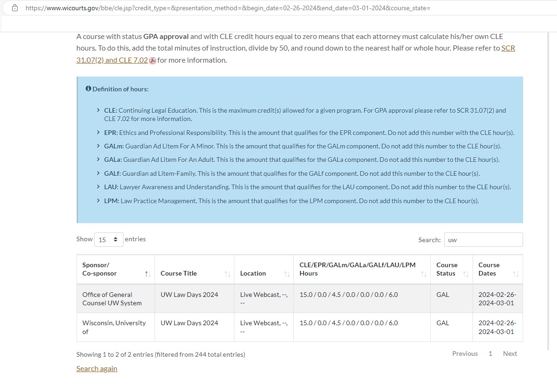Sort by Hours column arrows
This screenshot has height=392, width=557.
pyautogui.click(x=423, y=274)
